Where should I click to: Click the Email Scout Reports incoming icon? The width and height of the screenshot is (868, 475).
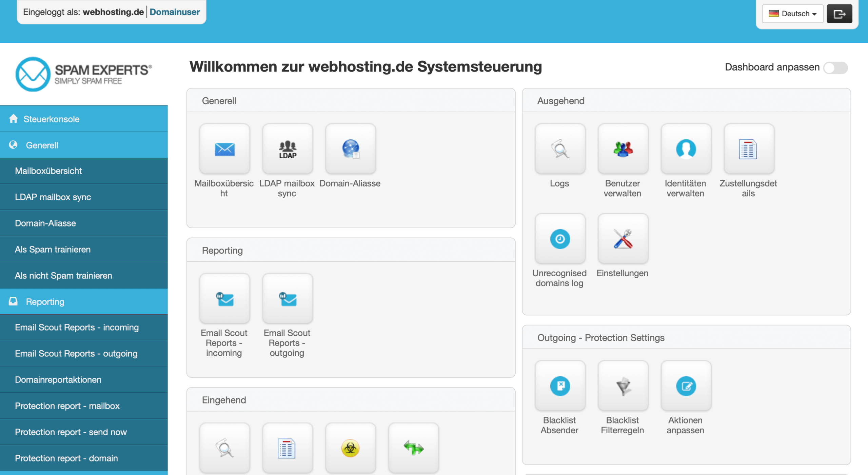tap(224, 299)
